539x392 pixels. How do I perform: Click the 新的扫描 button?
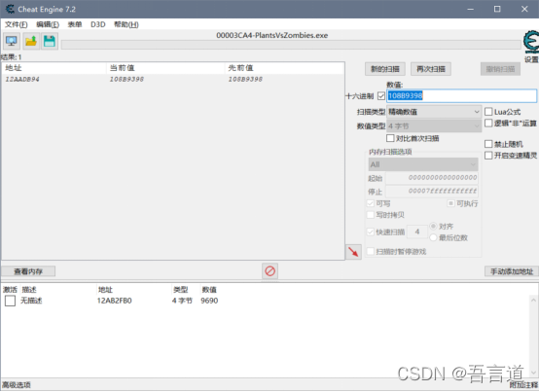pyautogui.click(x=385, y=69)
